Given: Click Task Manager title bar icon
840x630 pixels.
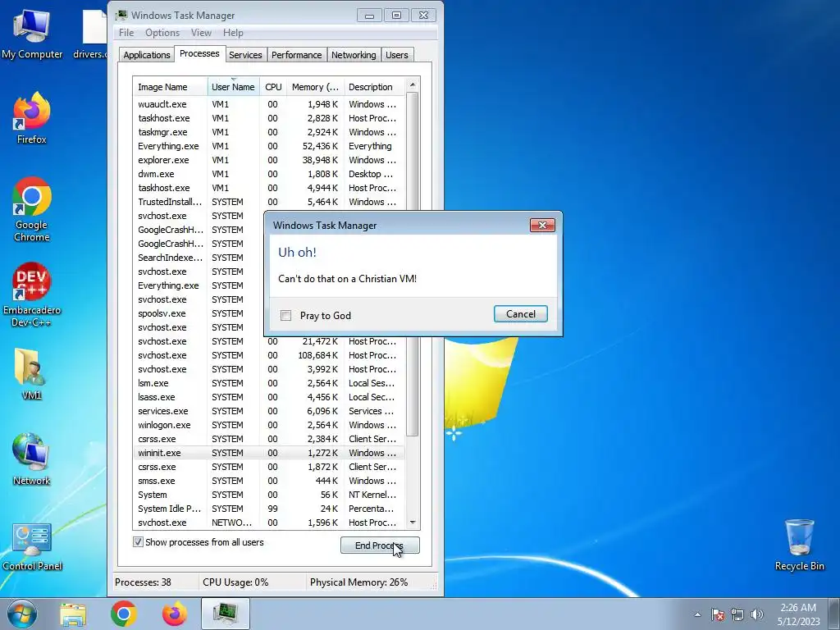Looking at the screenshot, I should [x=121, y=15].
